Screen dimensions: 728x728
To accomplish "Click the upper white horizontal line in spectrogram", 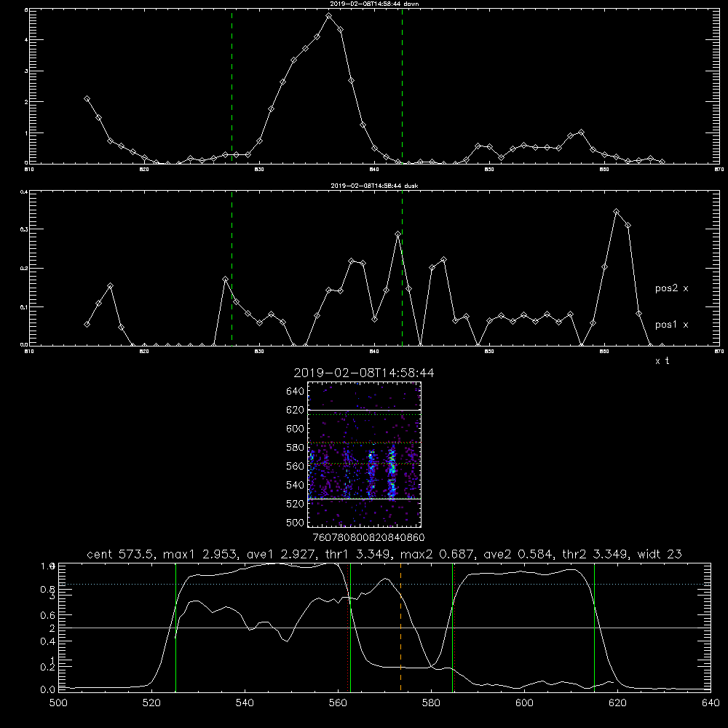I will tap(365, 410).
